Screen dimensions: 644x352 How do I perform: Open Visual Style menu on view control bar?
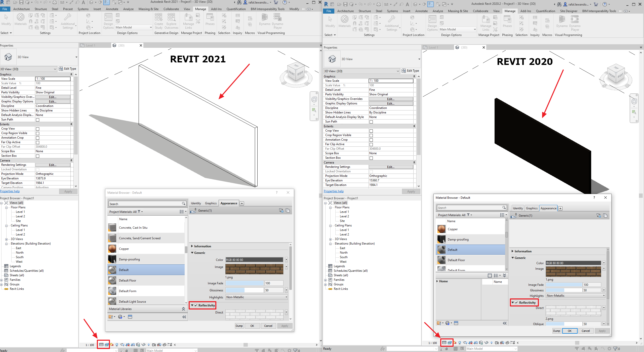pyautogui.click(x=107, y=345)
